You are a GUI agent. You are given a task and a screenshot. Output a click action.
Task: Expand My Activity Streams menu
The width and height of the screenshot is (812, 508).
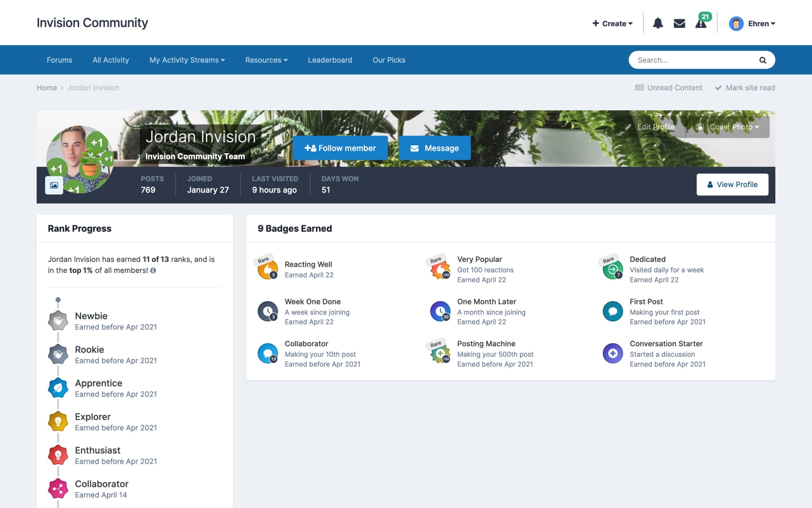click(x=187, y=60)
